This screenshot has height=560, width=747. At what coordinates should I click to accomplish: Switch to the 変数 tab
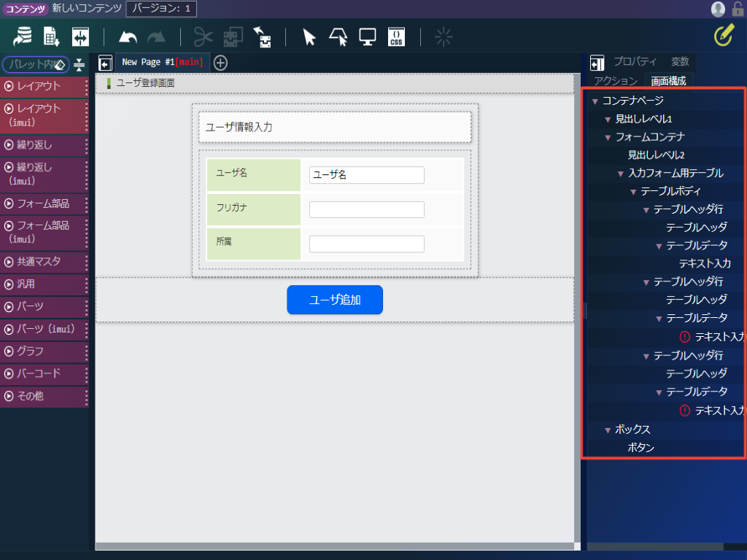[680, 61]
